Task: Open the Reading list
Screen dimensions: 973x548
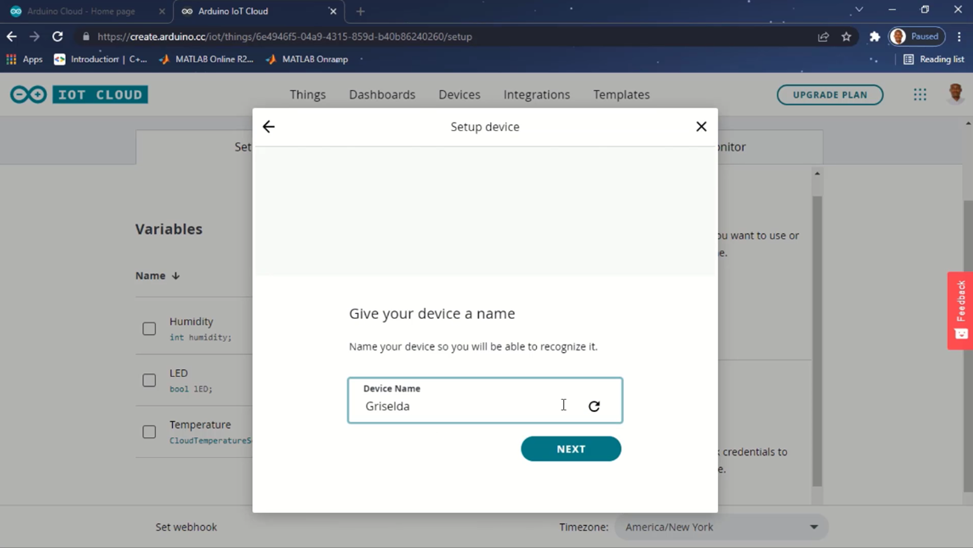Action: click(934, 60)
